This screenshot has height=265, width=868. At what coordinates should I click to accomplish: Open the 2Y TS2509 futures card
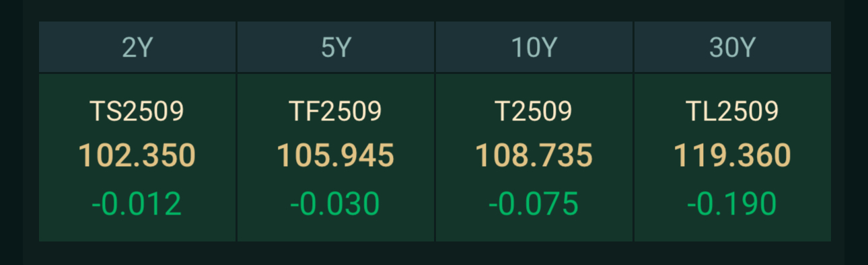pos(137,157)
